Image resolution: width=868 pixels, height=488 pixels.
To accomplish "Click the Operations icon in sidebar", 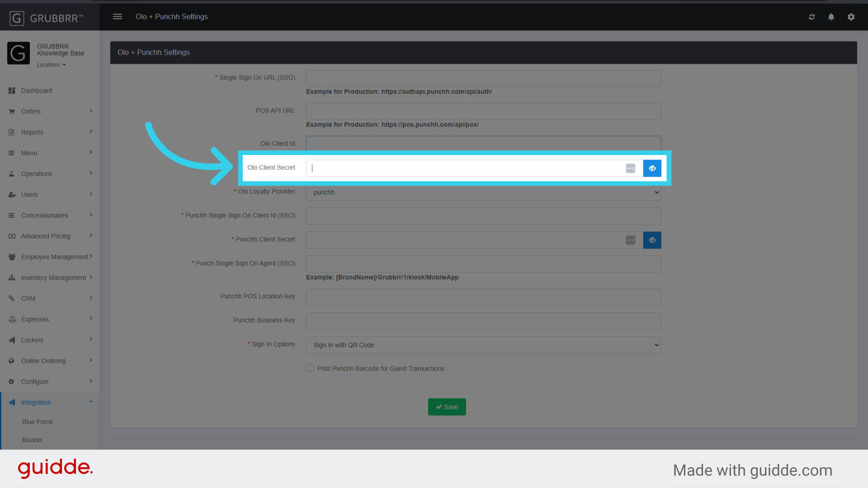I will point(12,174).
